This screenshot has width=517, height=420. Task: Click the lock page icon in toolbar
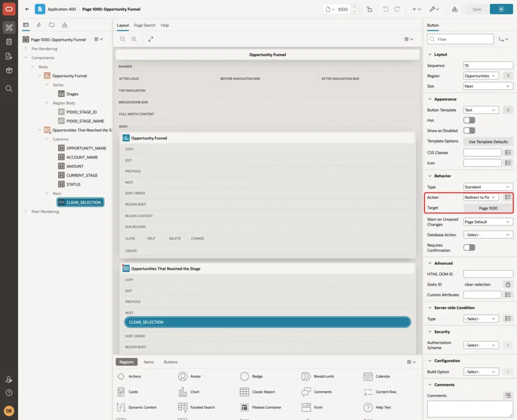pyautogui.click(x=369, y=9)
